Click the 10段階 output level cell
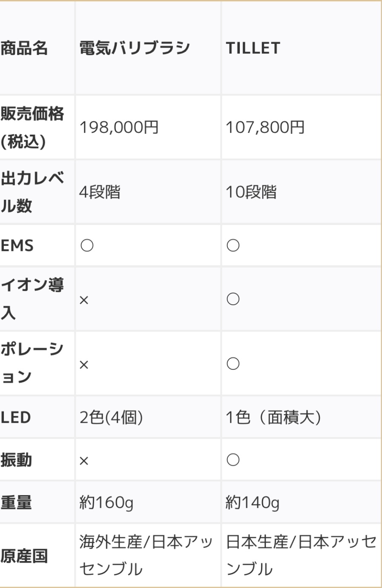The image size is (382, 588). coord(251,192)
